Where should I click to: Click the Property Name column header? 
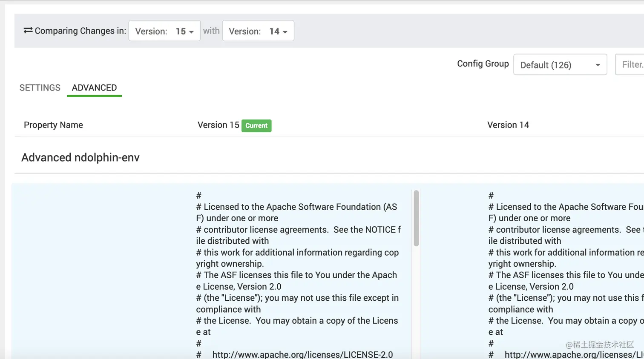(x=53, y=125)
